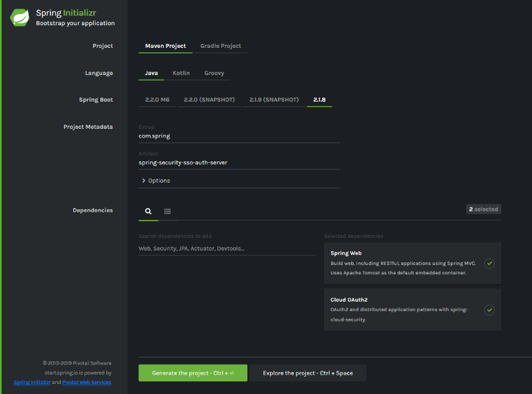Viewport: 532px width, 394px height.
Task: Click the Spring Initializr header title
Action: [x=66, y=13]
